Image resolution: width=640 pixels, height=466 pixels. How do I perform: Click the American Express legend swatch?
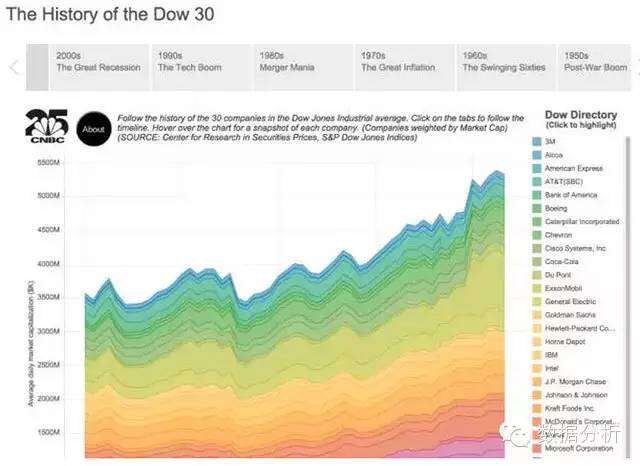click(536, 173)
